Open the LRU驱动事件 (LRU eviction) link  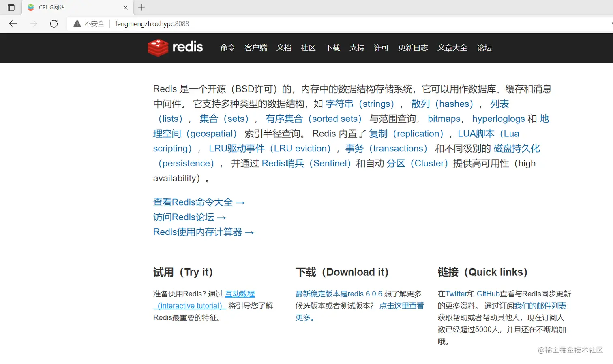coord(270,148)
